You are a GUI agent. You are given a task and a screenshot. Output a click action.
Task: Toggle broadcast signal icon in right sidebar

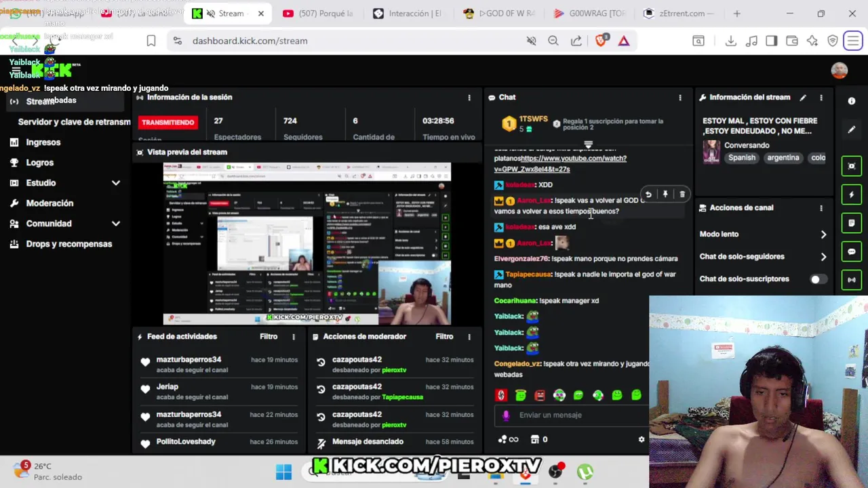(852, 279)
